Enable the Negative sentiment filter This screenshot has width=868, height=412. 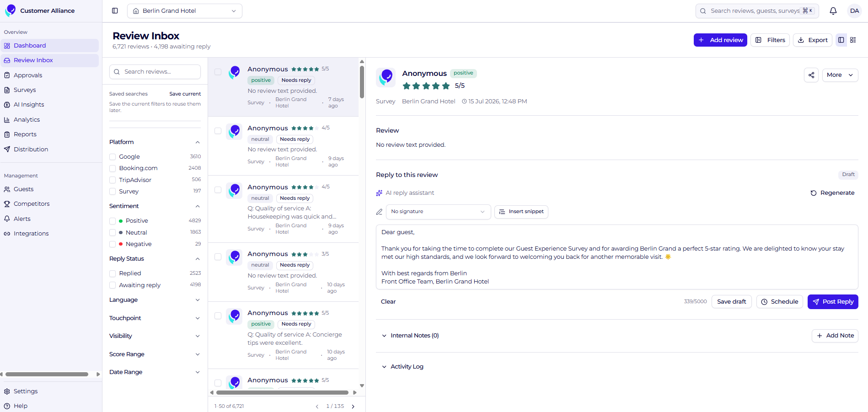113,244
